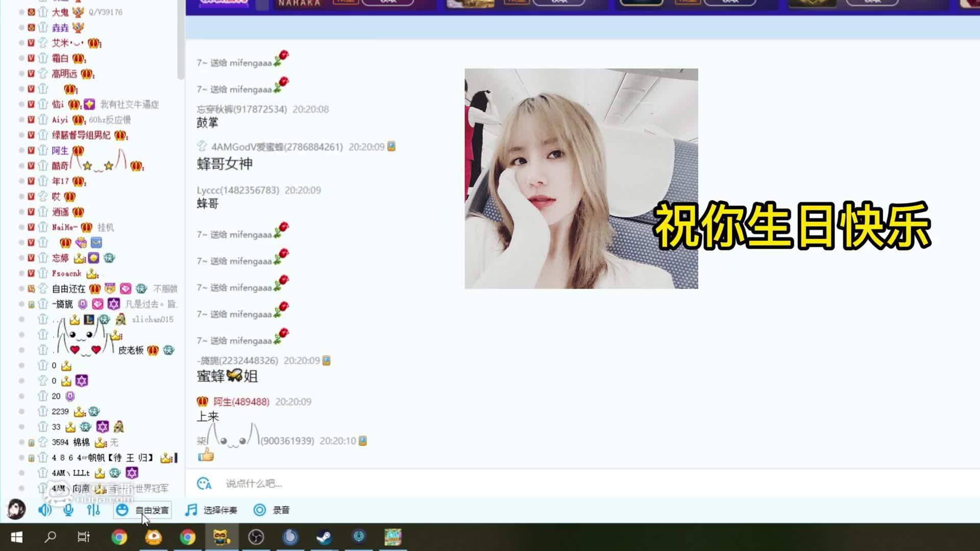Open Steam from the taskbar
Image resolution: width=980 pixels, height=551 pixels.
324,537
